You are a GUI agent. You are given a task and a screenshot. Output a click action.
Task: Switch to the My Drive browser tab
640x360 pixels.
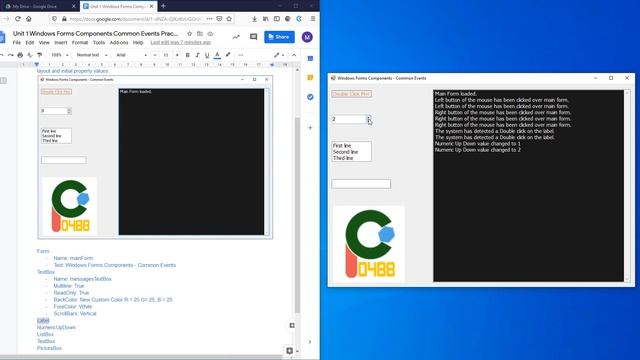[39, 7]
